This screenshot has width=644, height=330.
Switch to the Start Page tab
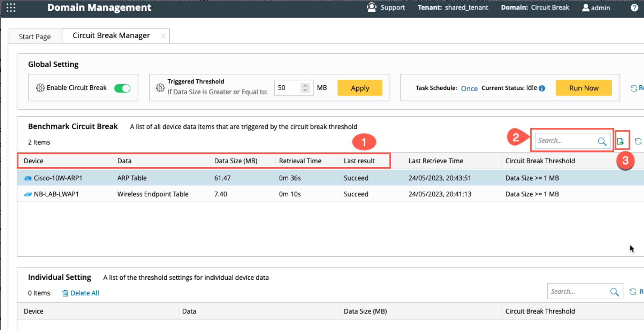coord(35,37)
